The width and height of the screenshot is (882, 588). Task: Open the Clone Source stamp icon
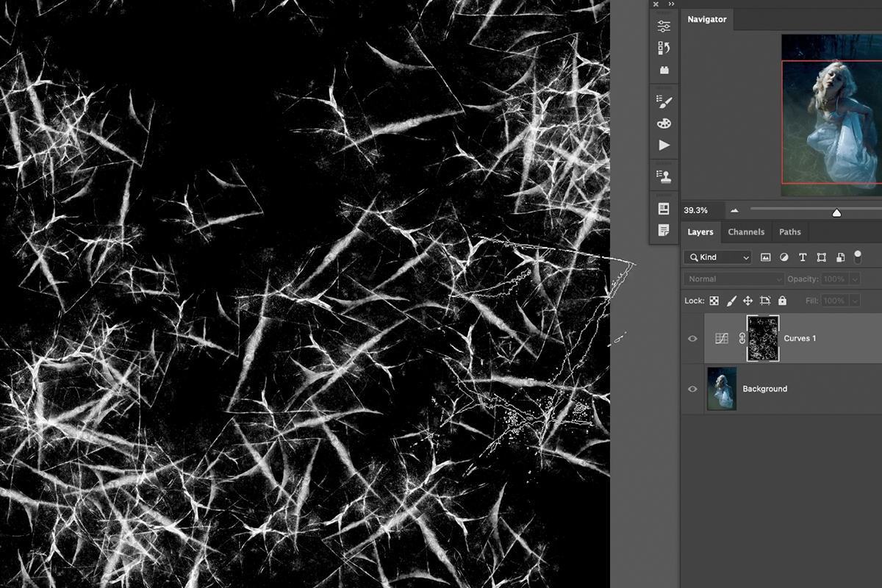tap(664, 176)
